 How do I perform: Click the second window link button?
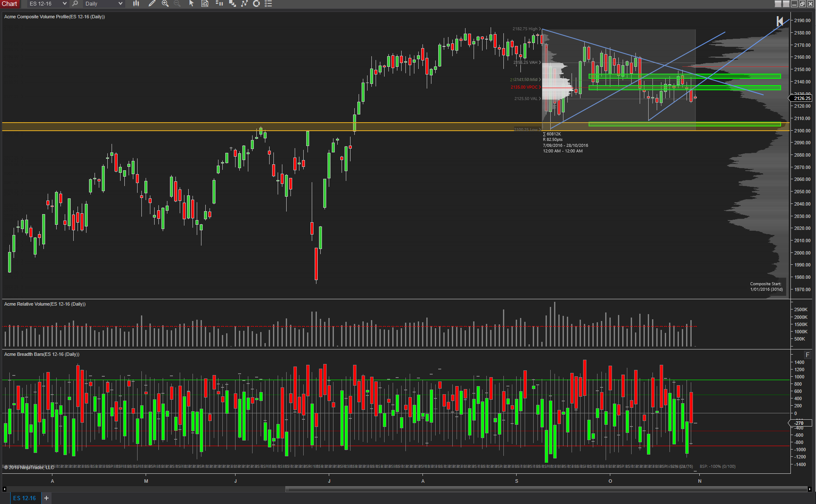coord(786,4)
